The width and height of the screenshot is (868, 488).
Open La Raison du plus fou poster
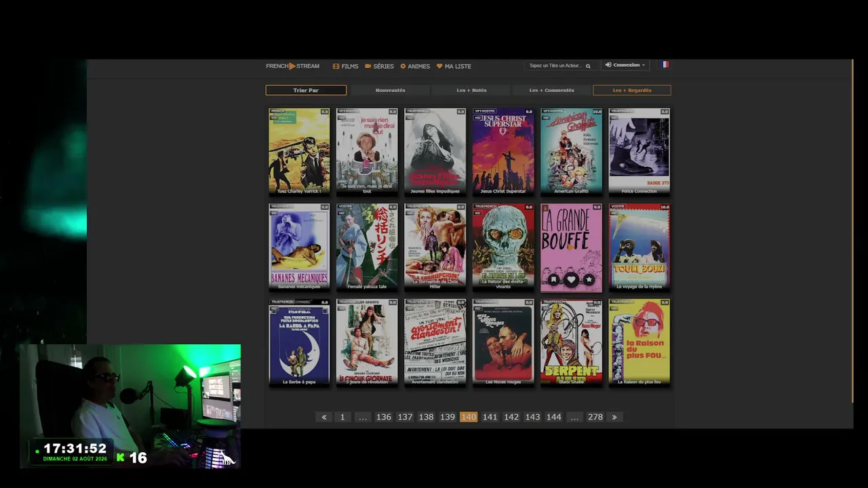pyautogui.click(x=639, y=342)
